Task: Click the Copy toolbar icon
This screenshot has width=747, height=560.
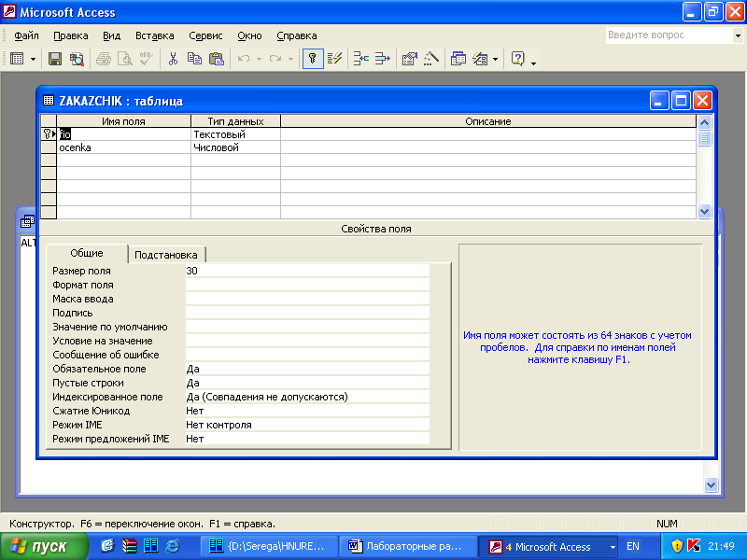Action: (194, 59)
